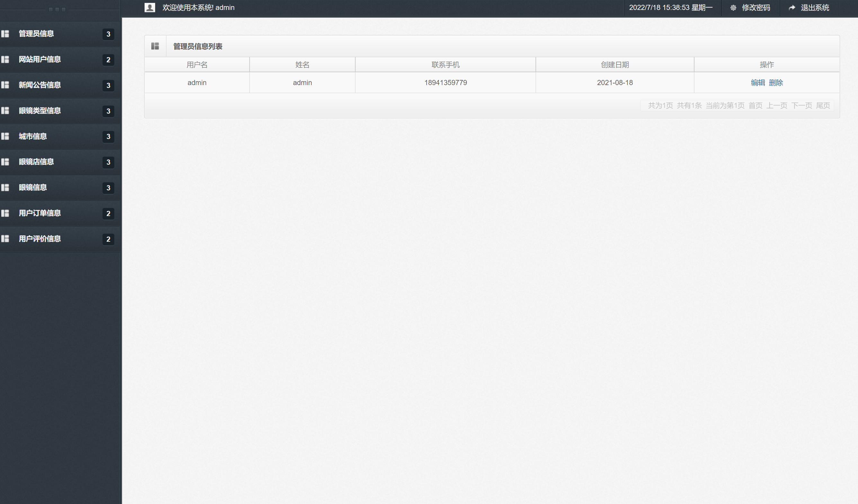This screenshot has height=504, width=858.
Task: Open the 城市信息 menu item
Action: point(33,136)
